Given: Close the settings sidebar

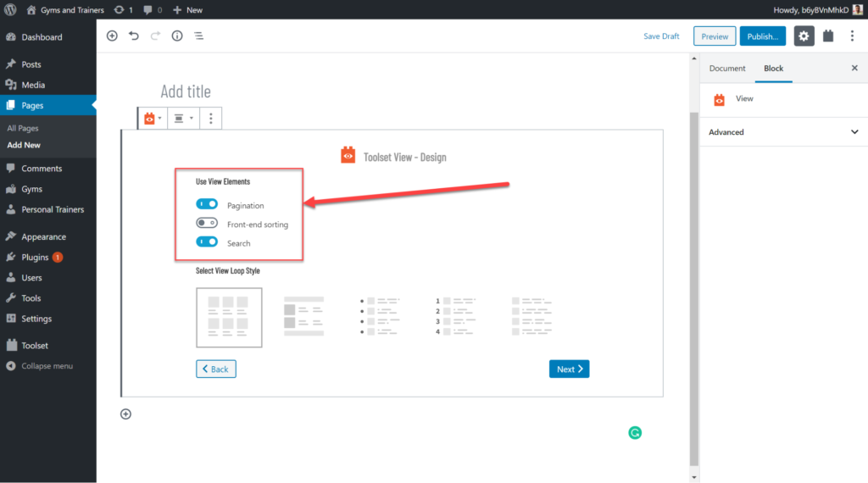Looking at the screenshot, I should tap(854, 68).
